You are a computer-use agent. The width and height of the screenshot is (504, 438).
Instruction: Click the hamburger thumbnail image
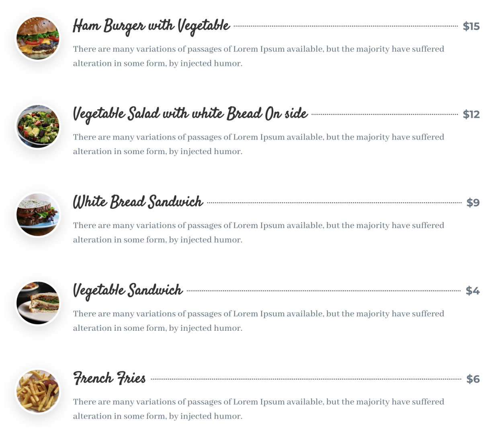pyautogui.click(x=38, y=39)
